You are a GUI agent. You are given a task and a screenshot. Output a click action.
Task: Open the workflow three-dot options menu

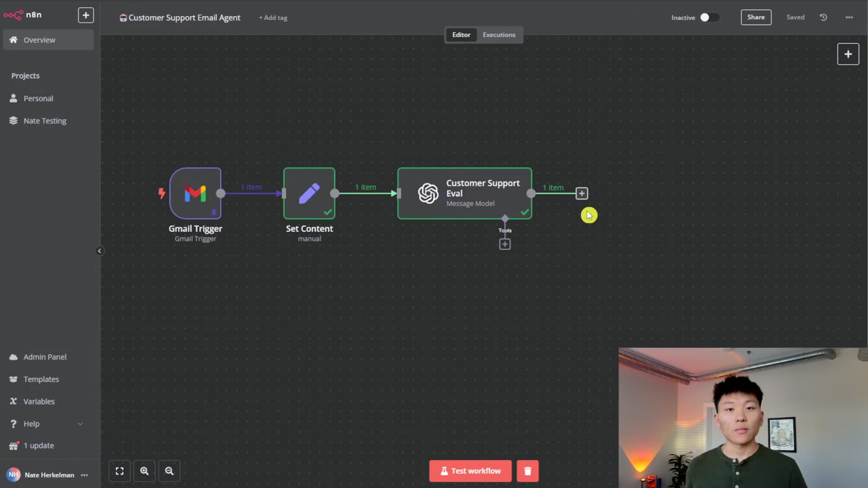coord(849,17)
